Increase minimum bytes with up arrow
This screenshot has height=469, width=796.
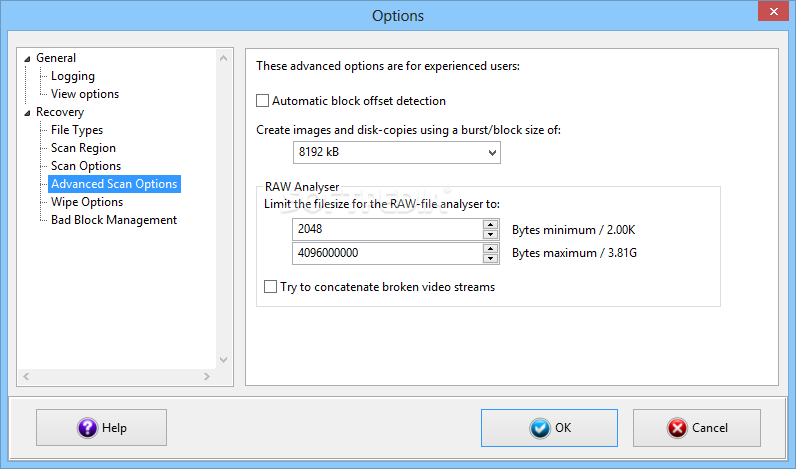[x=490, y=224]
